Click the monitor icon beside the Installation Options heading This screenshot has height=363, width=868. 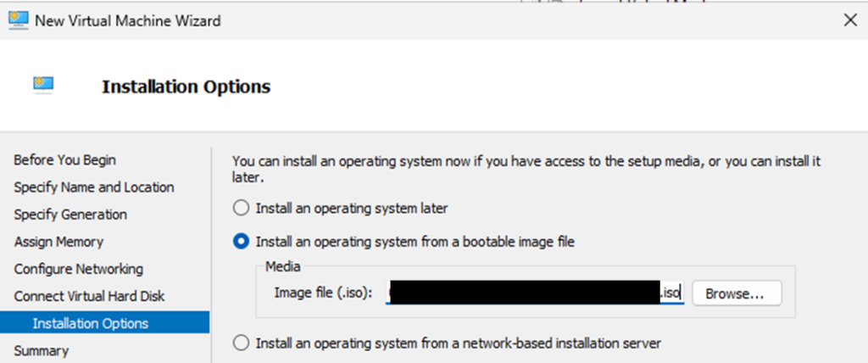point(43,83)
